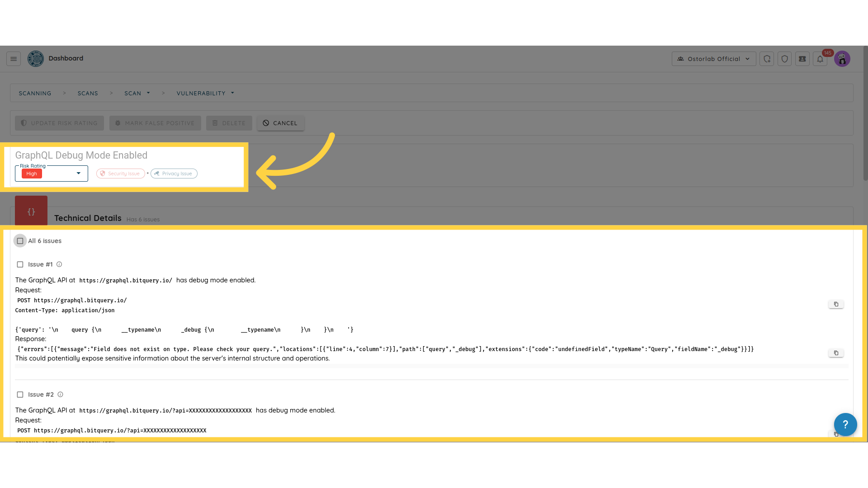868x488 pixels.
Task: Copy the Issue #1 response code block
Action: (x=836, y=353)
